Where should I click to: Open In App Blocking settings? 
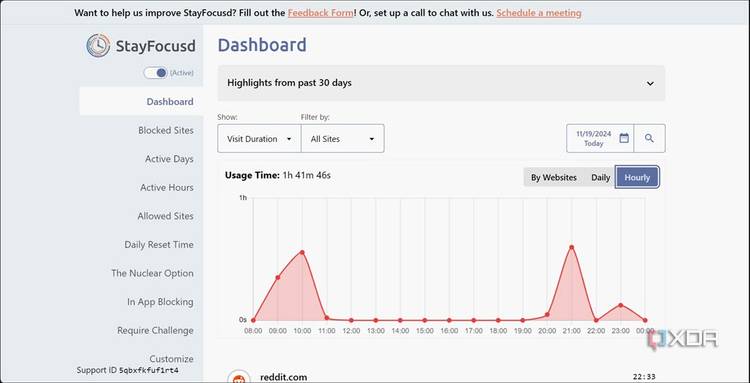pyautogui.click(x=160, y=302)
